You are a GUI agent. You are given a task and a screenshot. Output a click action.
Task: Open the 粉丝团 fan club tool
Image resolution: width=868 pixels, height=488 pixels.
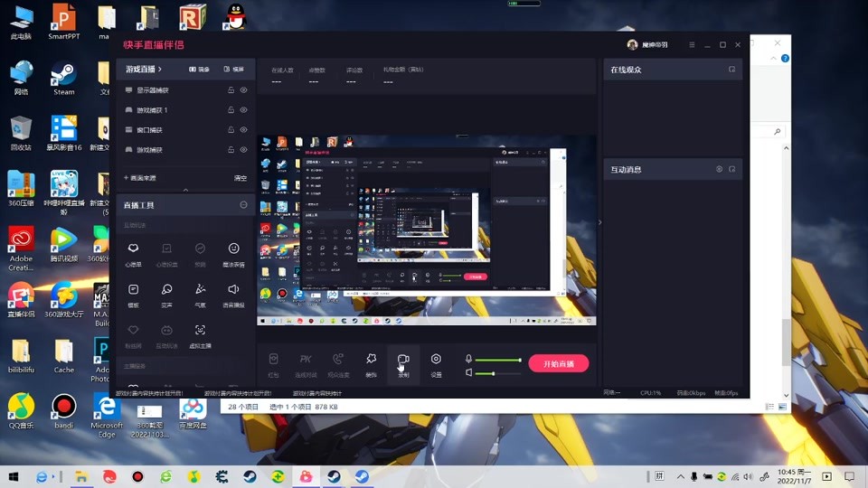pos(134,336)
